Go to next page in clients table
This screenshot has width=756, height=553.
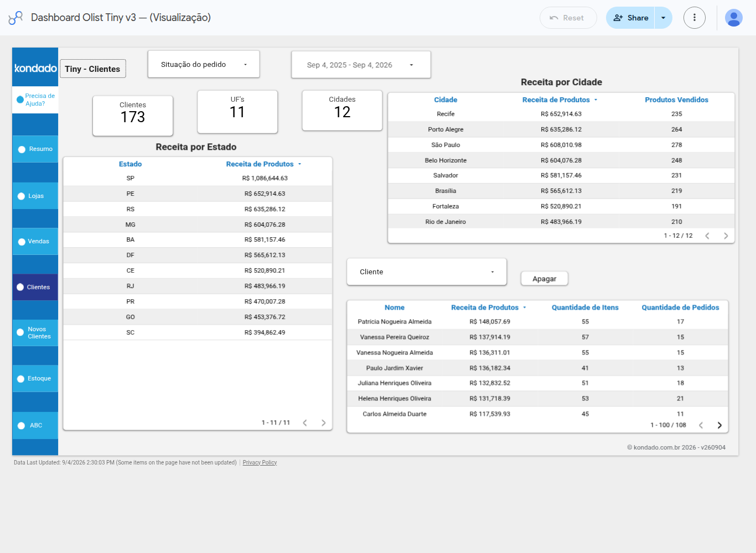coord(719,425)
